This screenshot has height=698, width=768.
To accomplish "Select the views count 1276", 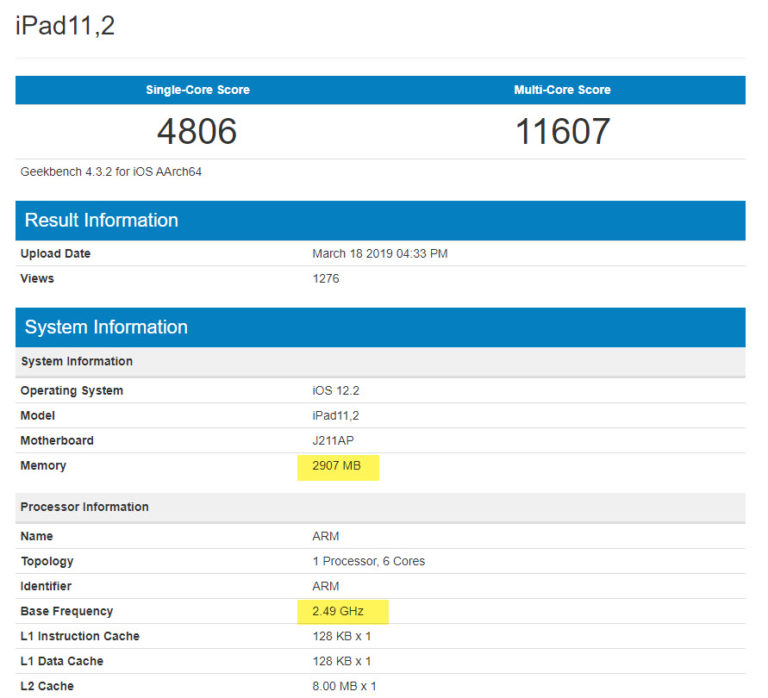I will pos(326,279).
